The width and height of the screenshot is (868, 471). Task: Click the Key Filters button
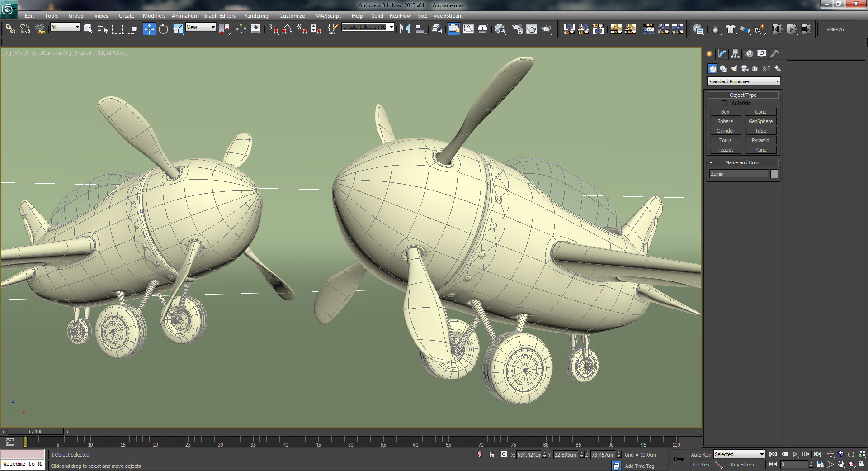point(745,465)
